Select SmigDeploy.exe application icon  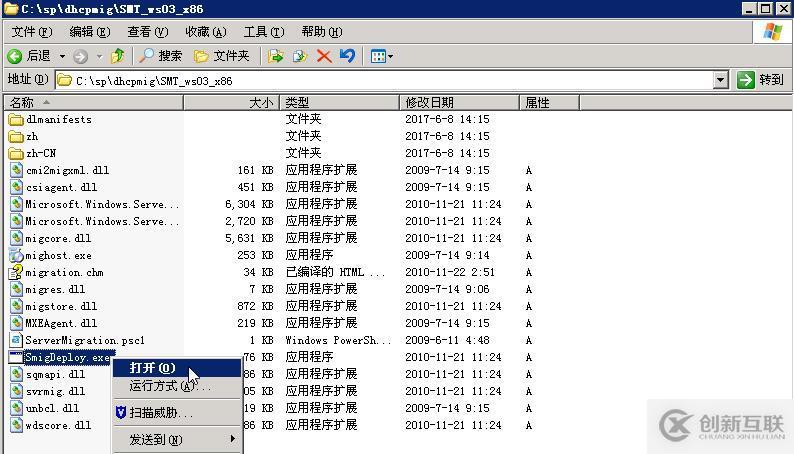pos(16,357)
